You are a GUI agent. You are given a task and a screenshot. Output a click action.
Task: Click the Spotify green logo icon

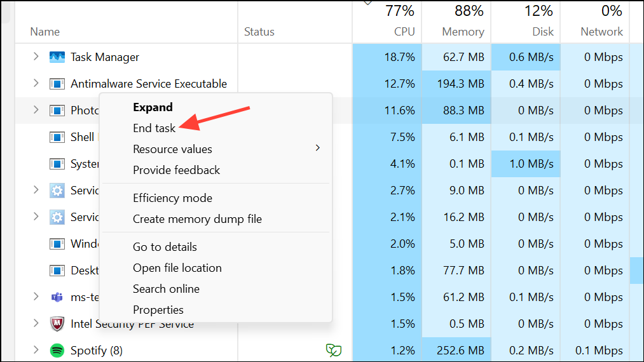click(x=57, y=350)
